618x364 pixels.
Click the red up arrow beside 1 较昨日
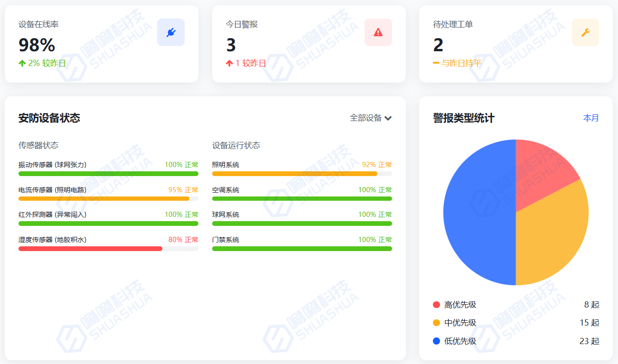(x=229, y=63)
